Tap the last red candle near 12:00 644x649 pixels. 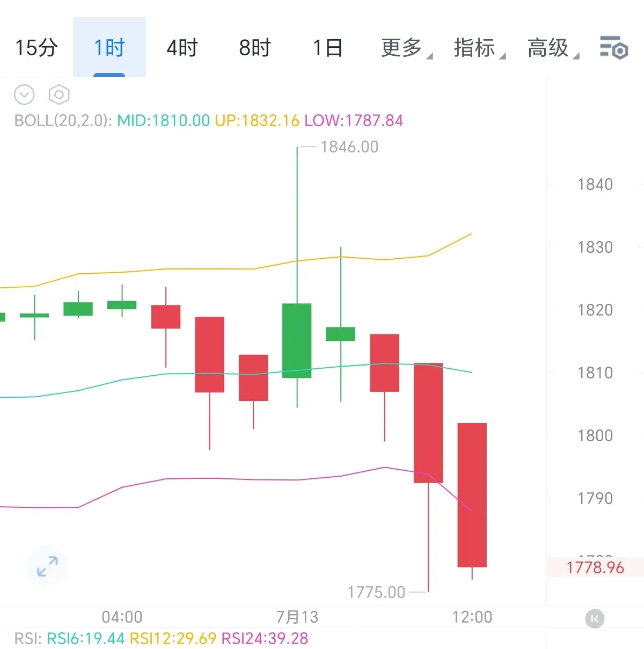[x=472, y=495]
